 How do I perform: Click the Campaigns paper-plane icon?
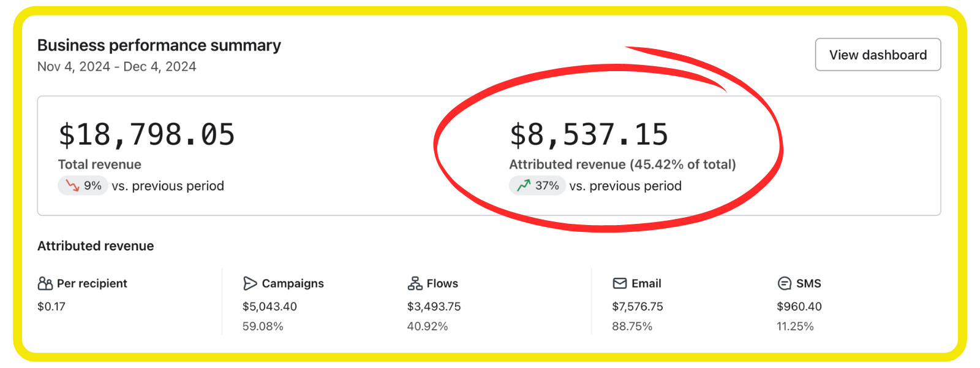tap(250, 283)
